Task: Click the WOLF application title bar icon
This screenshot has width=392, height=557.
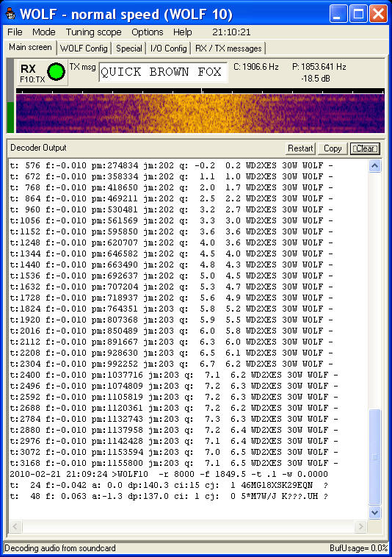Action: coord(10,14)
